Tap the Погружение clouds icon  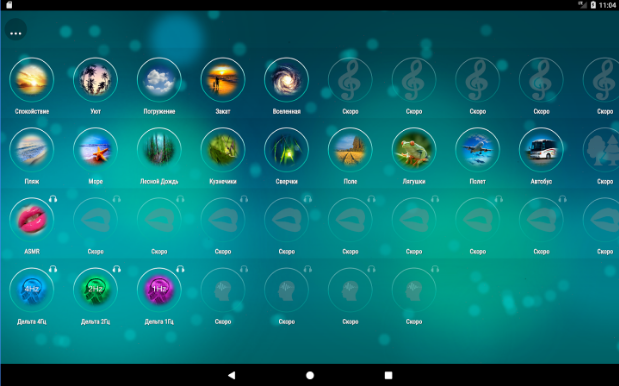159,80
